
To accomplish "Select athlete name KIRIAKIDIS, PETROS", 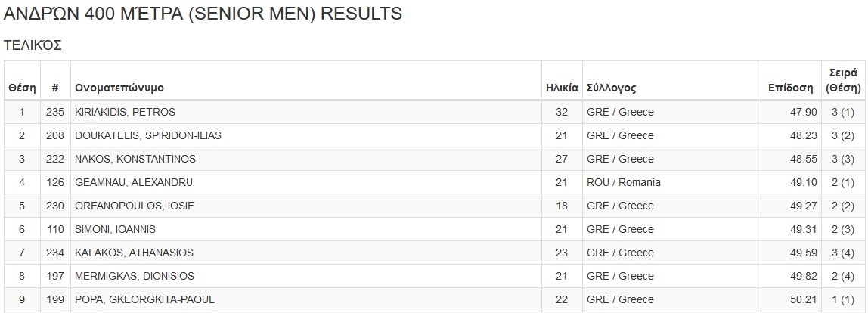I will click(x=125, y=113).
